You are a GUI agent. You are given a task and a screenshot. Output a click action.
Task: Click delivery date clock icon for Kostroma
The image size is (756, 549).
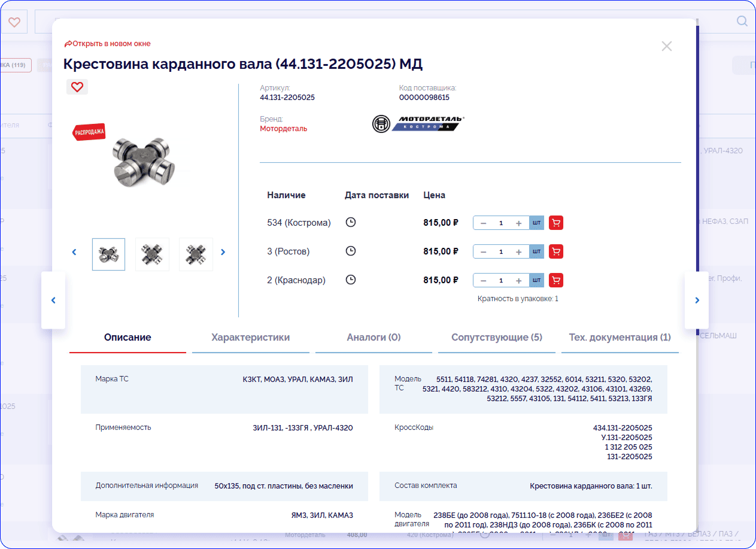pos(351,222)
